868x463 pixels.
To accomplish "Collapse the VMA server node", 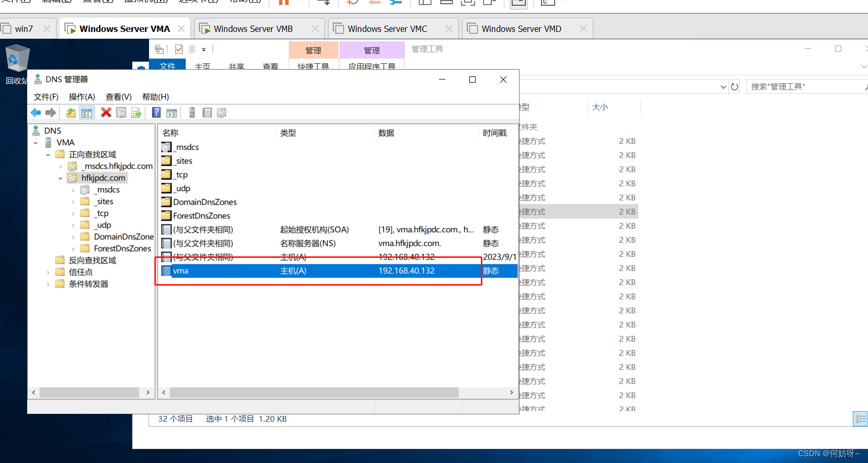I will click(36, 143).
